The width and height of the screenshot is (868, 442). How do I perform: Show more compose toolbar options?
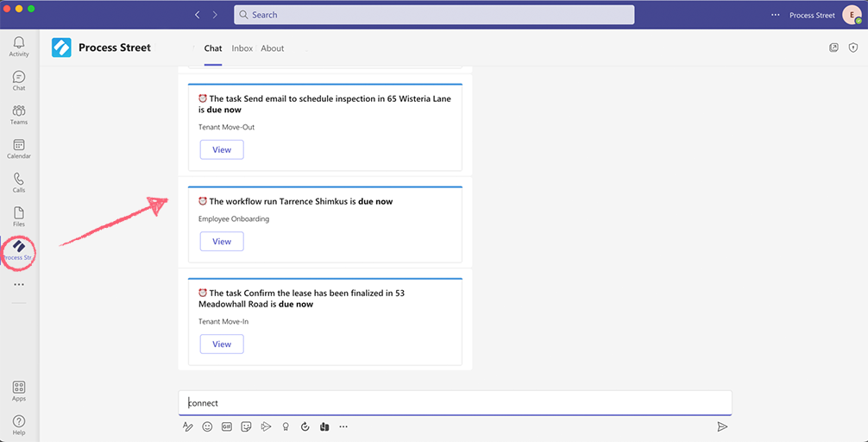pos(343,426)
